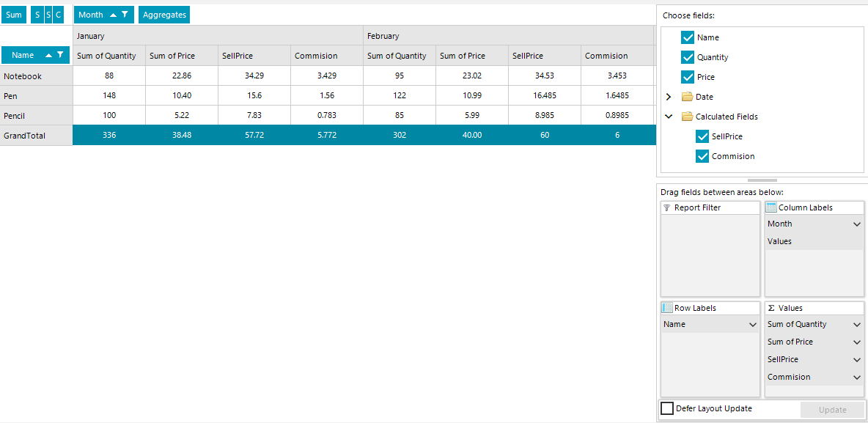
Task: Open the Name dropdown in Row Labels
Action: [755, 324]
